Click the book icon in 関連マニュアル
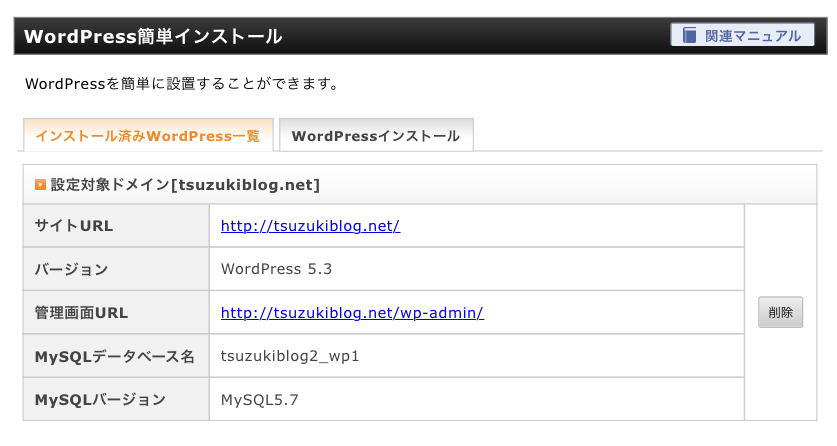Viewport: 837px width, 446px height. point(690,35)
